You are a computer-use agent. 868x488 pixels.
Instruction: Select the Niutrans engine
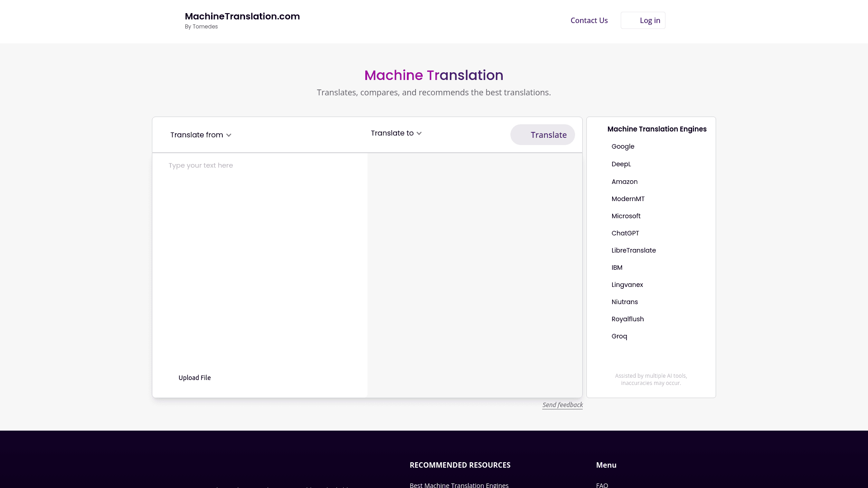point(624,301)
